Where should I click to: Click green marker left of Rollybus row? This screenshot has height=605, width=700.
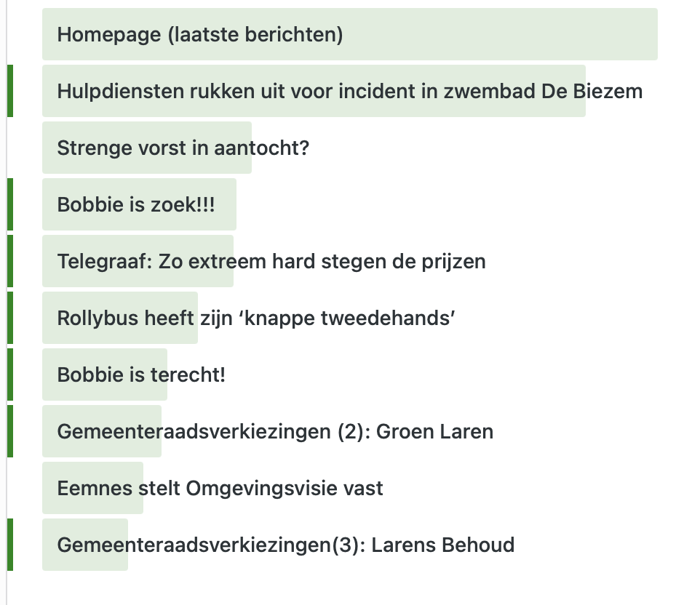point(10,318)
